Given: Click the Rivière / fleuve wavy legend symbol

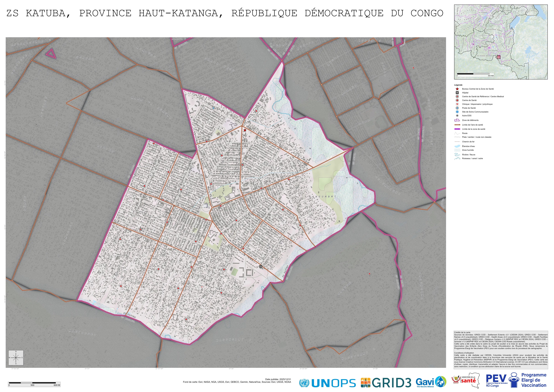Looking at the screenshot, I should click(x=457, y=155).
